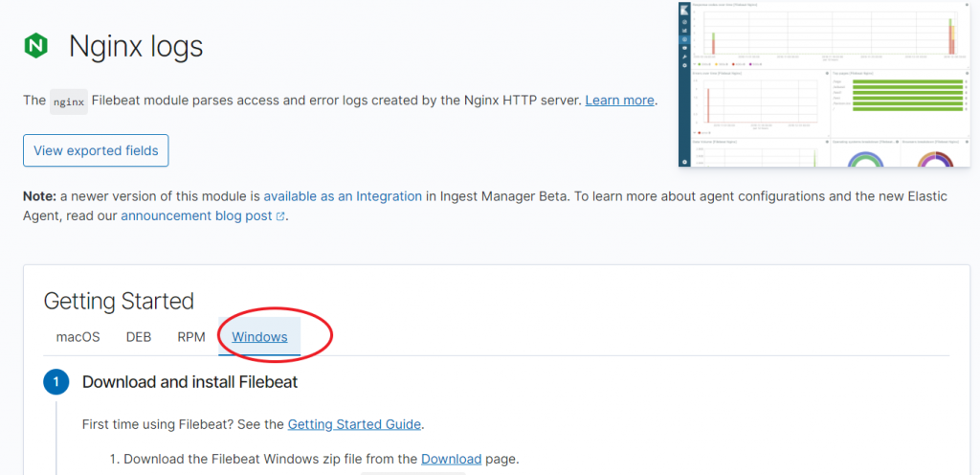This screenshot has width=980, height=475.
Task: Open the available as an Integration link
Action: tap(343, 196)
